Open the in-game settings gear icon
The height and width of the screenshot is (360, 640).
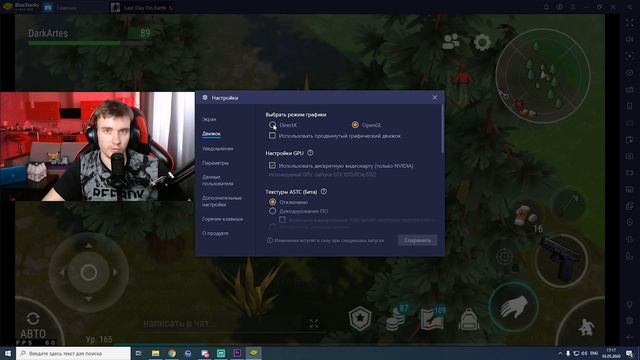tap(482, 42)
